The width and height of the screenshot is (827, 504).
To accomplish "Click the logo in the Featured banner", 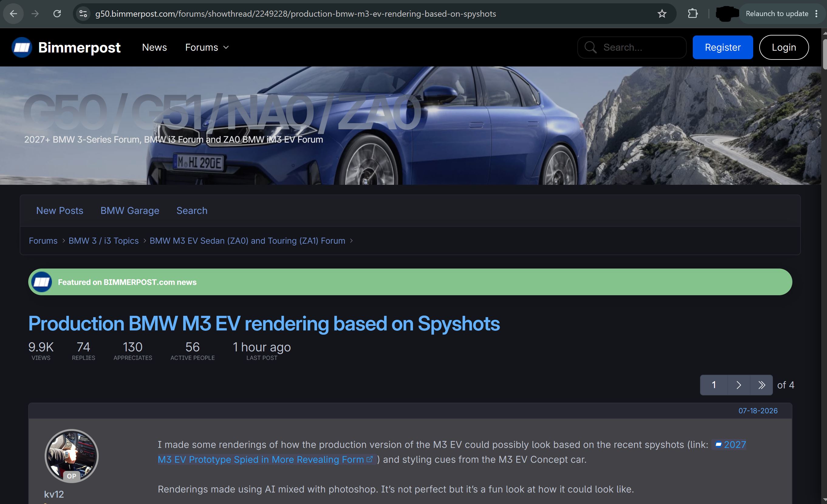I will [x=42, y=282].
